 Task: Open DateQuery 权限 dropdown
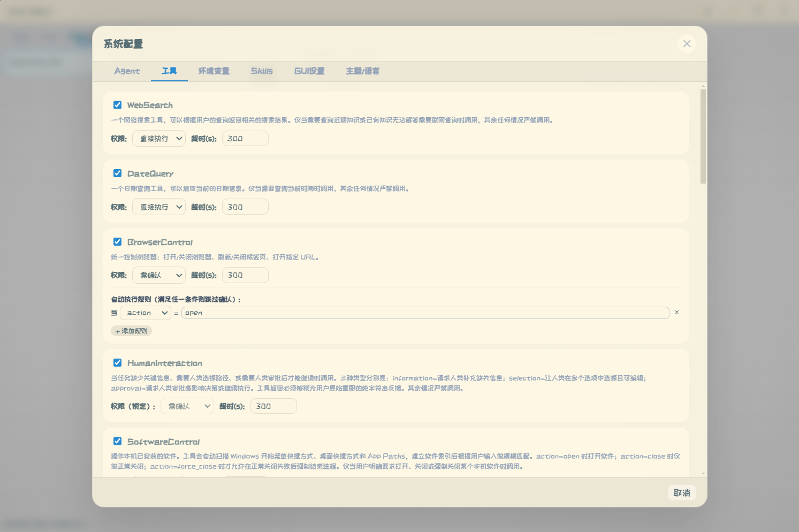(x=159, y=207)
